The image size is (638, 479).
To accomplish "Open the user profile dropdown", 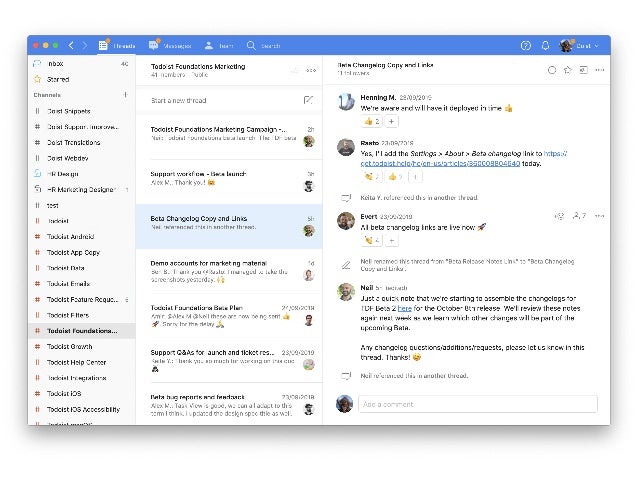I will (x=579, y=46).
